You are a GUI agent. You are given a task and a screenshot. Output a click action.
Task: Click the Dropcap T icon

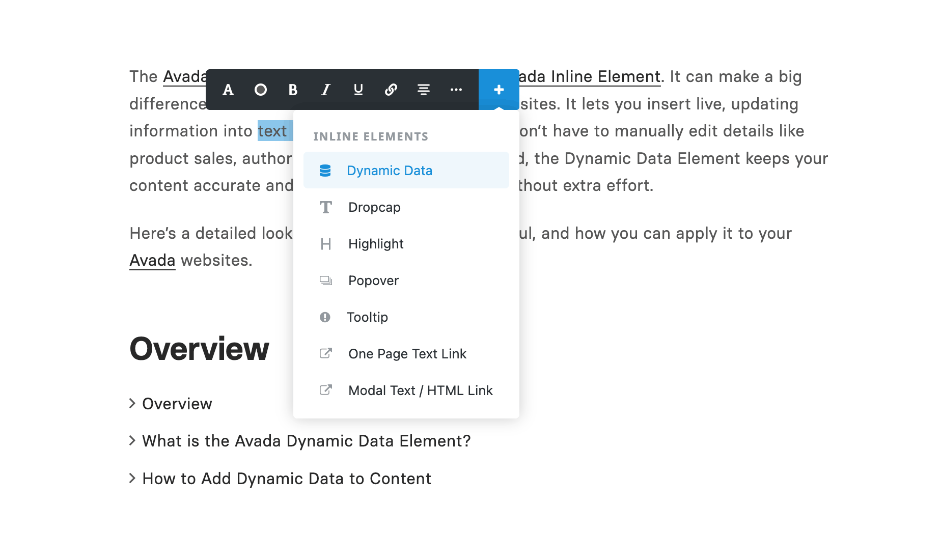coord(325,207)
